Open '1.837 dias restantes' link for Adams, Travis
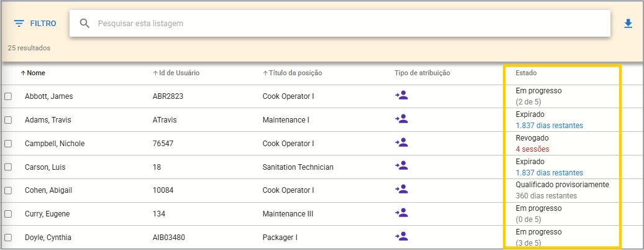 549,125
